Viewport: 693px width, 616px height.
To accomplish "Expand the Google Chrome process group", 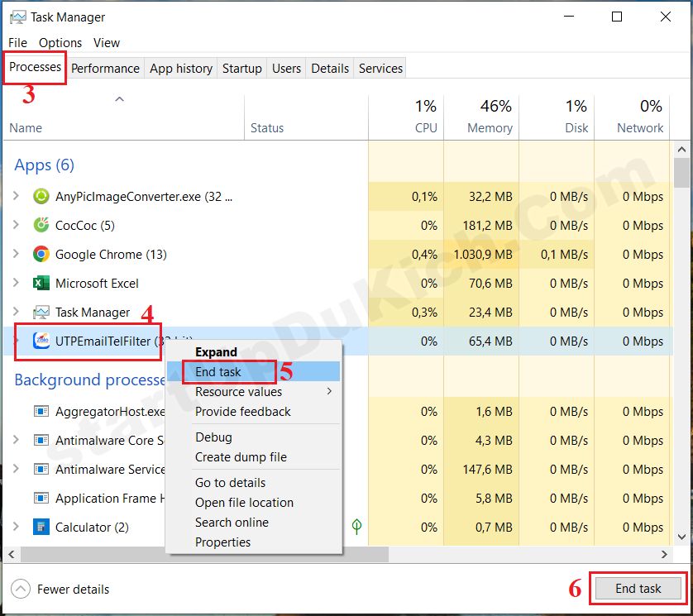I will (16, 255).
